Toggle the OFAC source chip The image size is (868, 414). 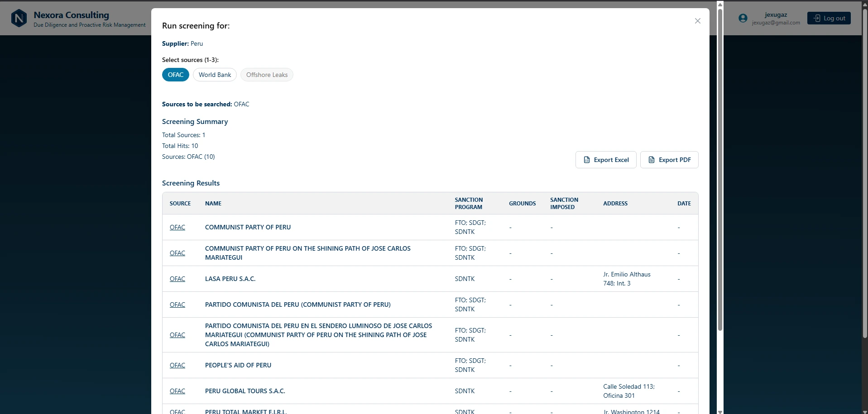pos(176,75)
